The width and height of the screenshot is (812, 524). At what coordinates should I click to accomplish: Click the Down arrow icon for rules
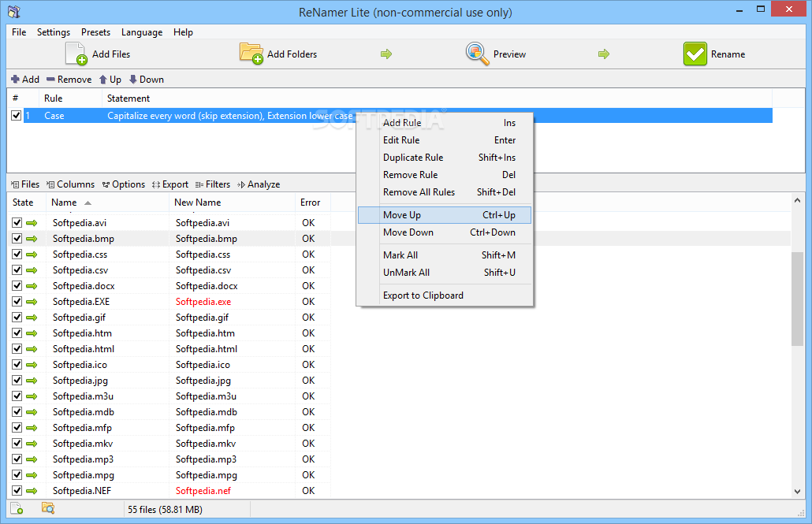(x=133, y=80)
